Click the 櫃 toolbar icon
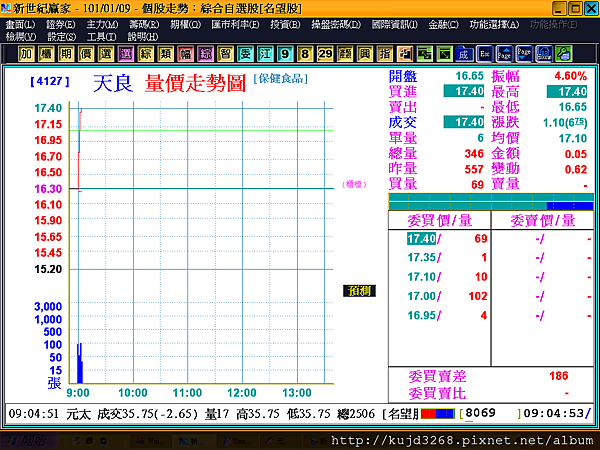 pos(46,54)
